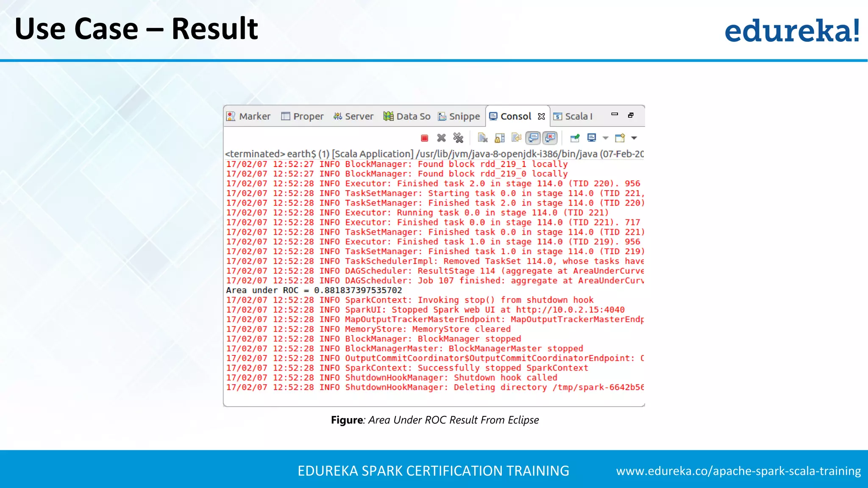Clear the Console output
The height and width of the screenshot is (488, 868).
click(483, 138)
